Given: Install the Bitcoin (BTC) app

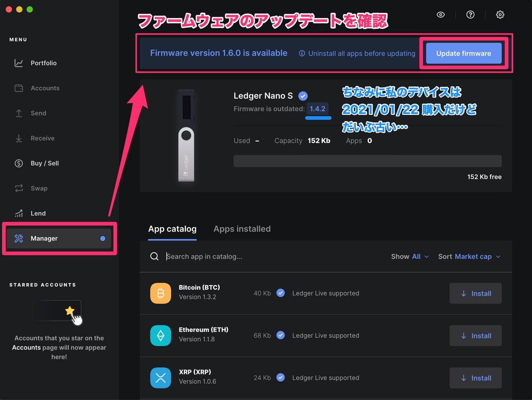Looking at the screenshot, I should (x=476, y=294).
